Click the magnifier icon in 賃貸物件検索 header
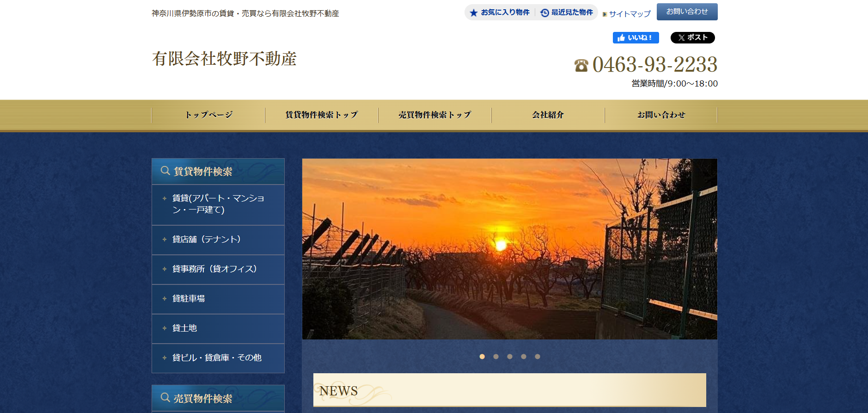 165,171
